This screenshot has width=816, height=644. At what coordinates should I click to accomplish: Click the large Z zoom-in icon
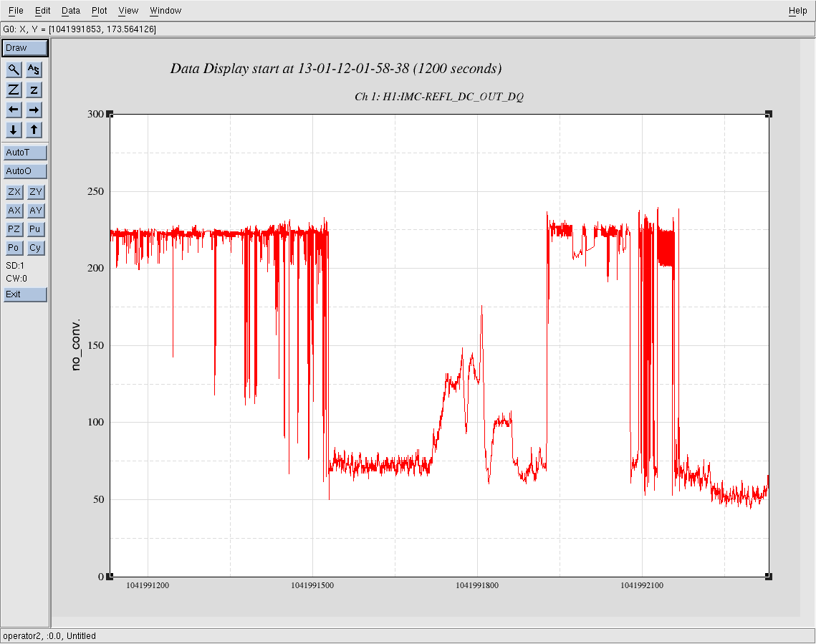14,90
